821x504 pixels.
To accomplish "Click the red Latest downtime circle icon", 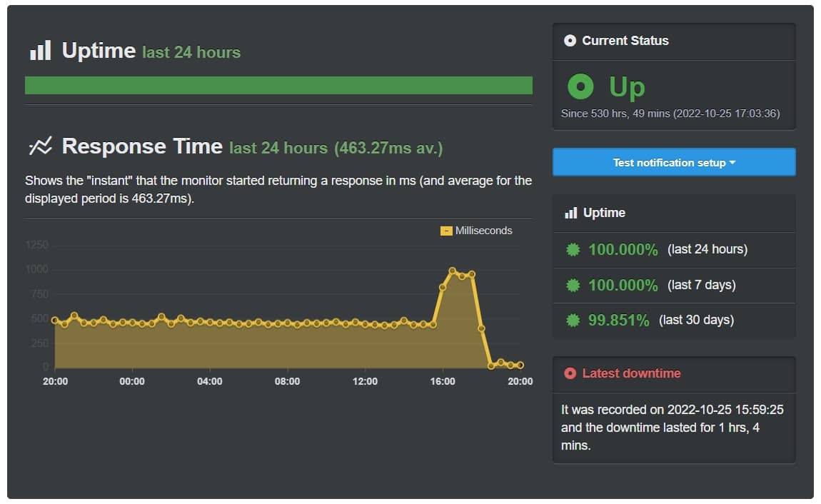I will point(570,373).
